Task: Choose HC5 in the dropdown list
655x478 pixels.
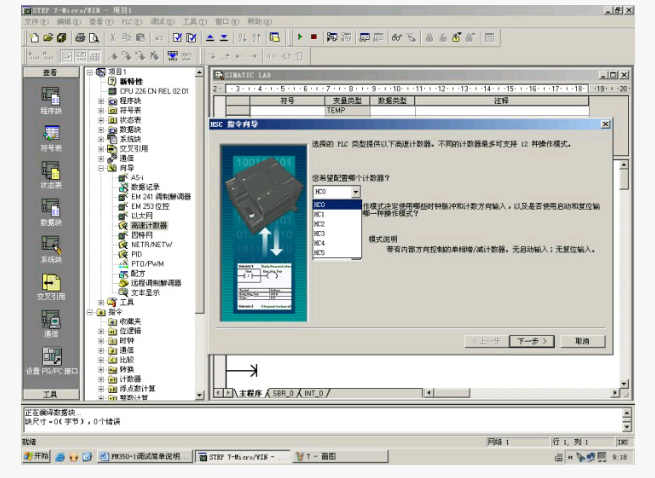Action: pyautogui.click(x=321, y=253)
